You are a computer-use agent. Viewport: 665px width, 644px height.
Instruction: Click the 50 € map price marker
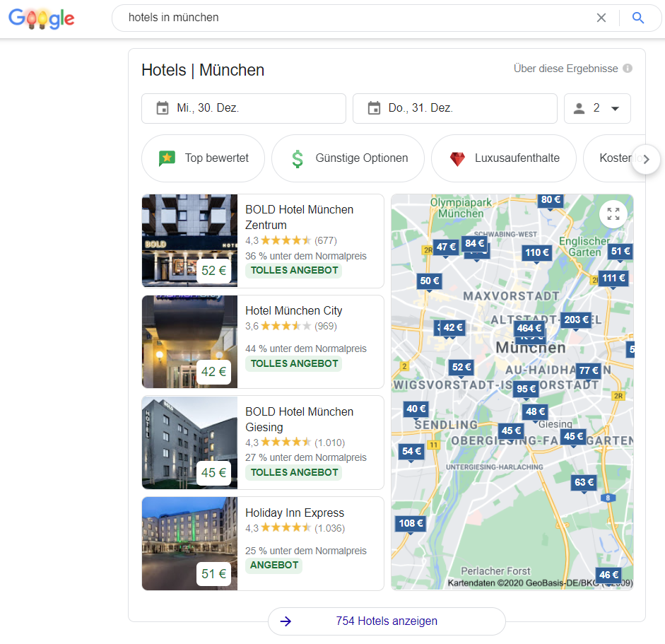click(429, 281)
